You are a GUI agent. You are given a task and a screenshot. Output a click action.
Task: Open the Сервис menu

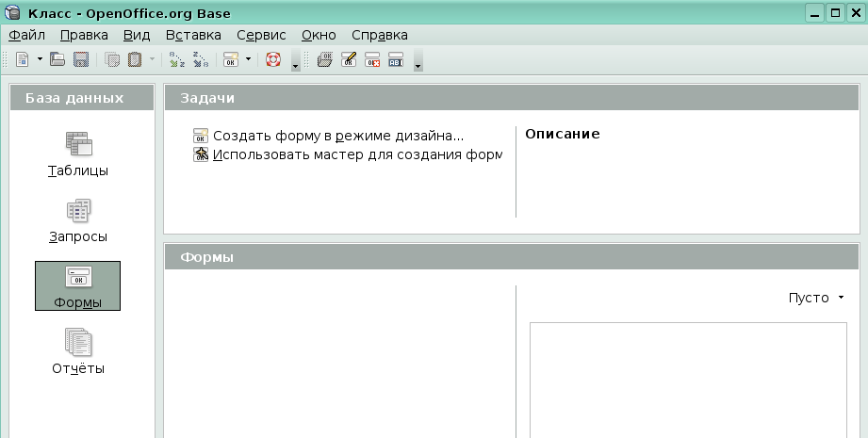[261, 35]
